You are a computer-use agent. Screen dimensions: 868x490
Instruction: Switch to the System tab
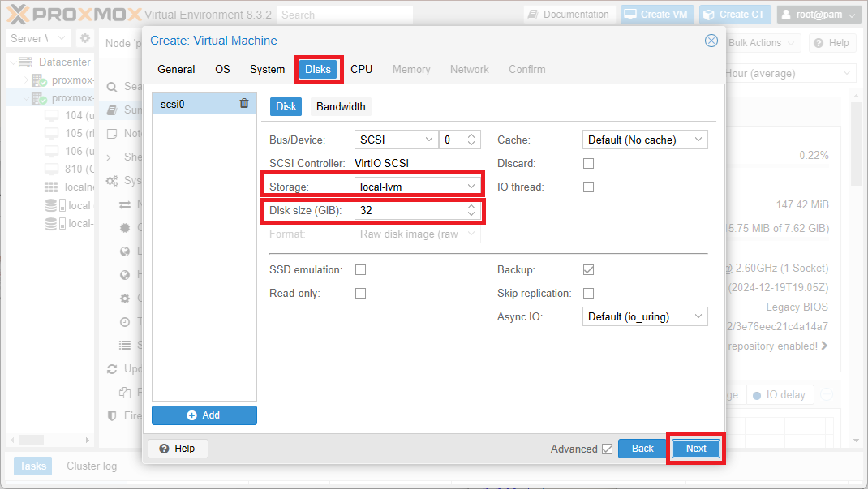tap(268, 69)
